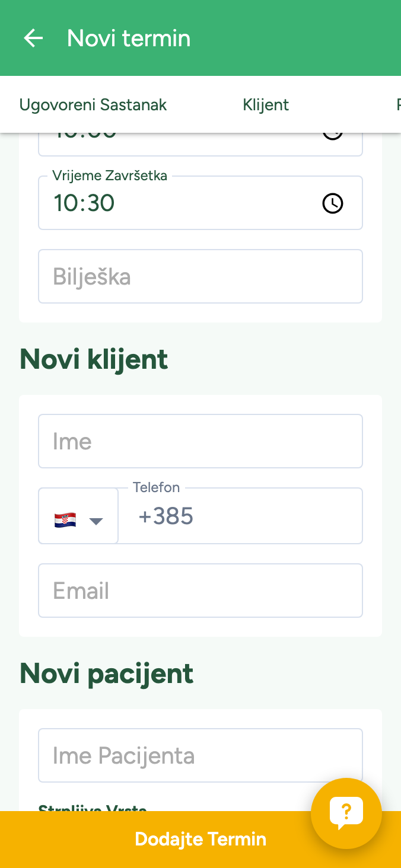
Task: Click the Novi pacijent section heading
Action: point(107,674)
